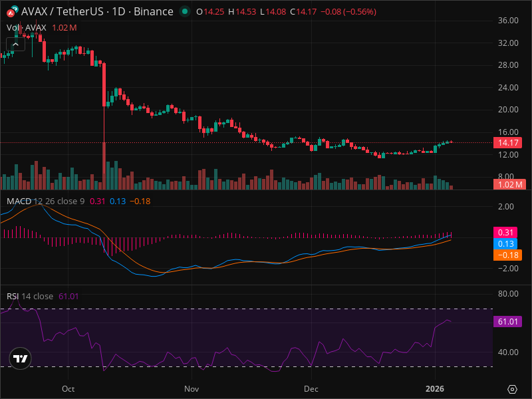Viewport: 532px width, 399px height.
Task: Click the MACD signal value −0.18
Action: [140, 201]
